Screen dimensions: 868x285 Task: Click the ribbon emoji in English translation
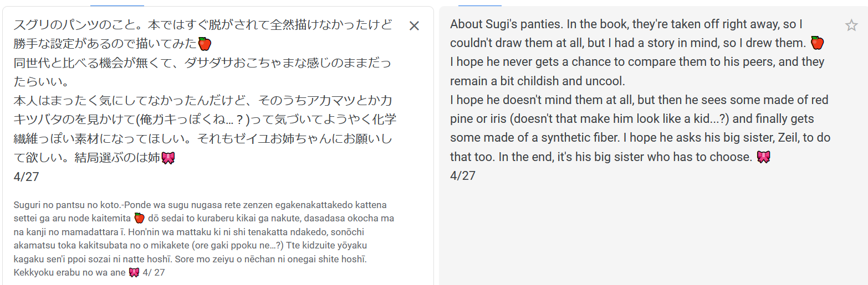pyautogui.click(x=763, y=157)
